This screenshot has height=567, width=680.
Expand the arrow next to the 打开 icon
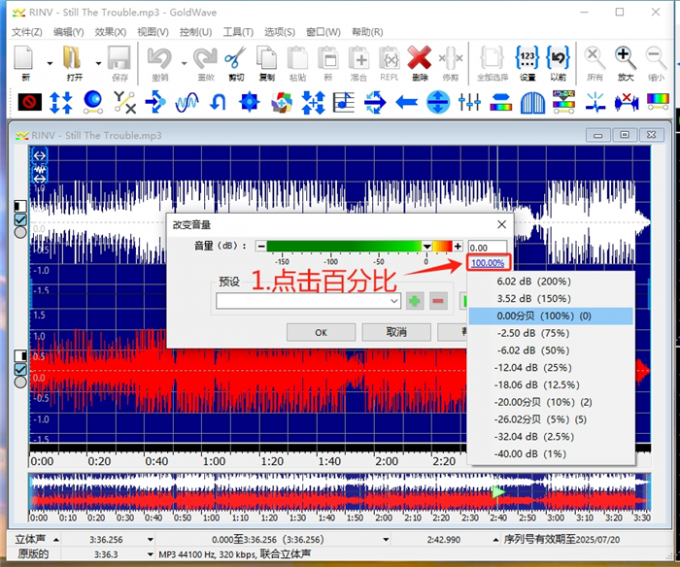(98, 63)
